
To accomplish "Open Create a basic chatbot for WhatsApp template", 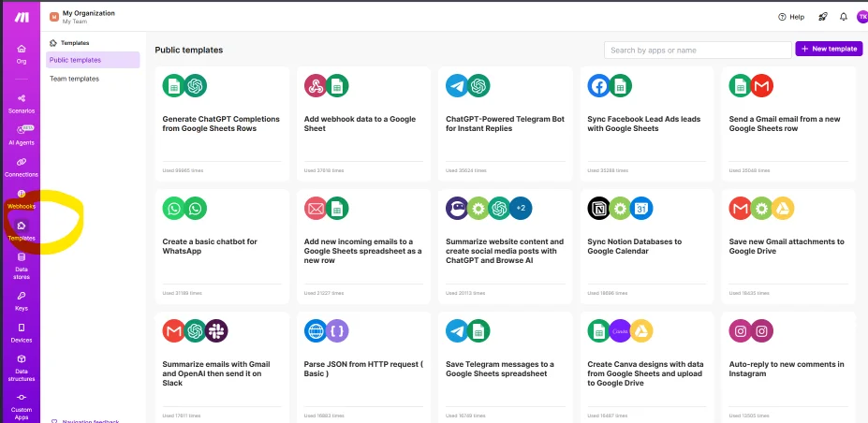I will [222, 247].
